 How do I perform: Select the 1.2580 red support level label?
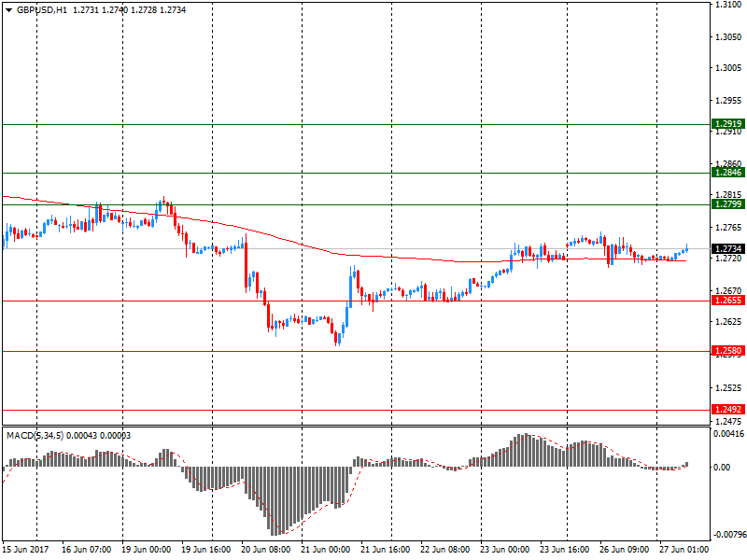[x=728, y=351]
